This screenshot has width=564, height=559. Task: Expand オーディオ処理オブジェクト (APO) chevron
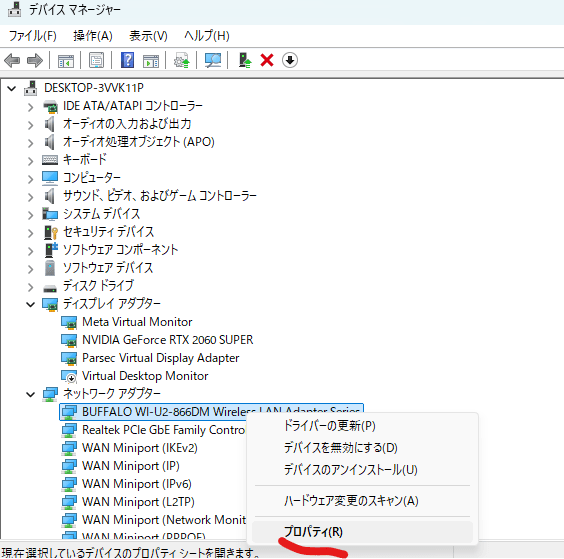pos(31,143)
